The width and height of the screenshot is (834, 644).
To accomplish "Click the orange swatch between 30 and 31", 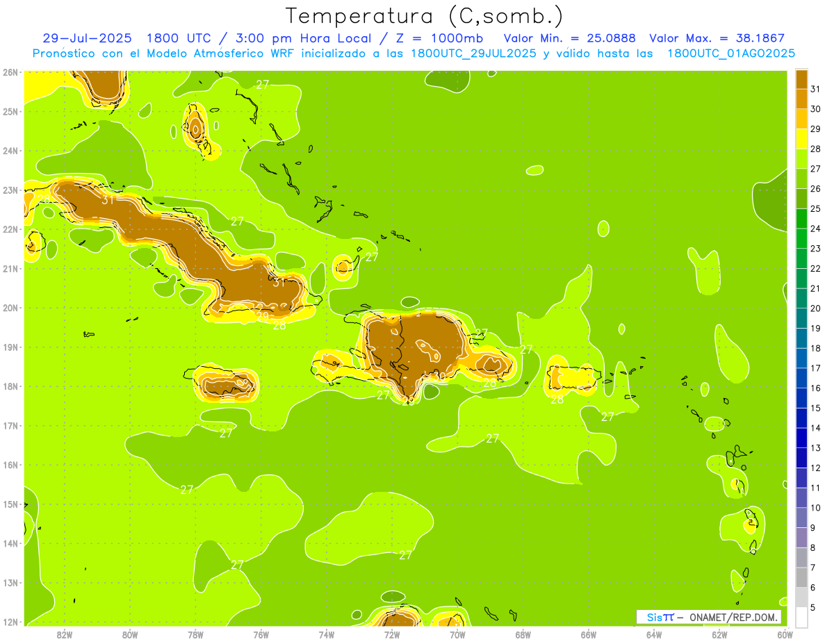I will (801, 99).
